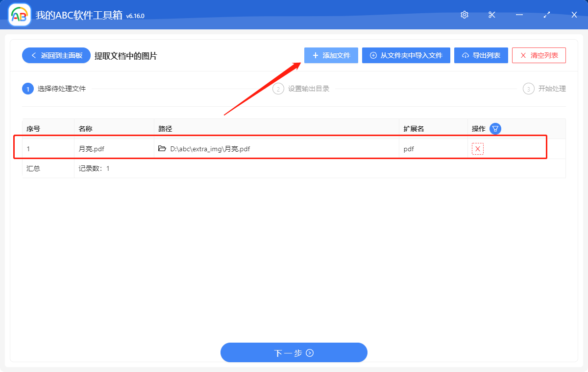Select step 2 设置输出目录

[278, 89]
